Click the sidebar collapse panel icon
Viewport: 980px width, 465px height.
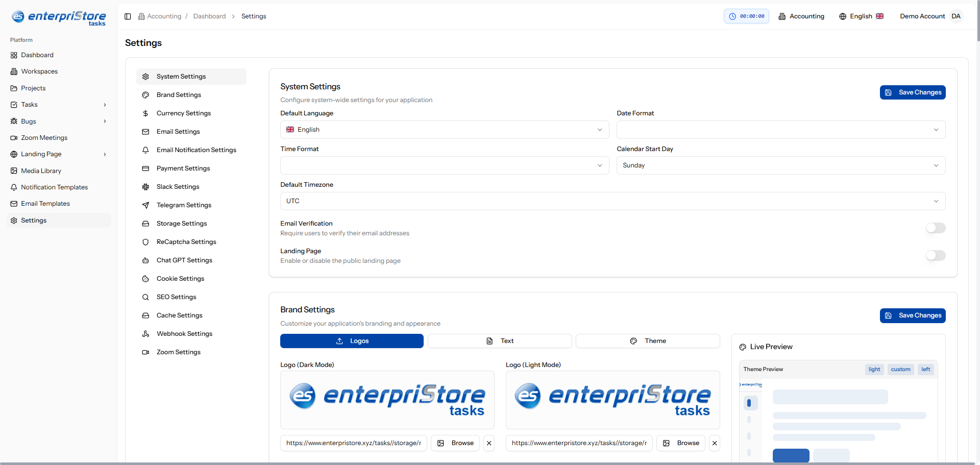click(128, 16)
